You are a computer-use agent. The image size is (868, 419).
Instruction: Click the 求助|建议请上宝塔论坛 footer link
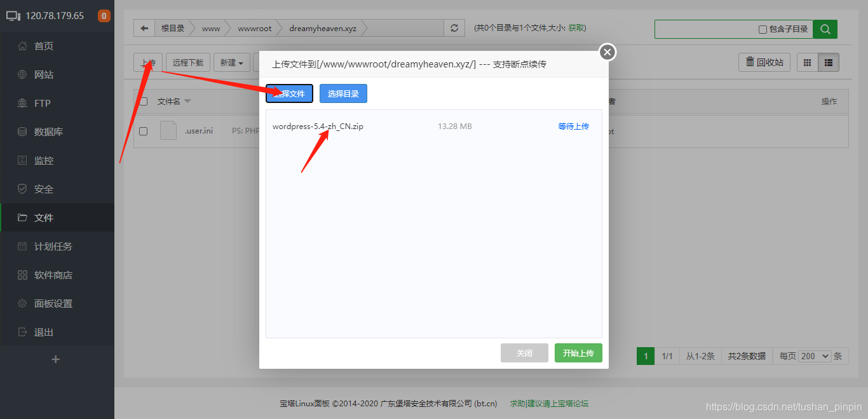click(x=549, y=403)
